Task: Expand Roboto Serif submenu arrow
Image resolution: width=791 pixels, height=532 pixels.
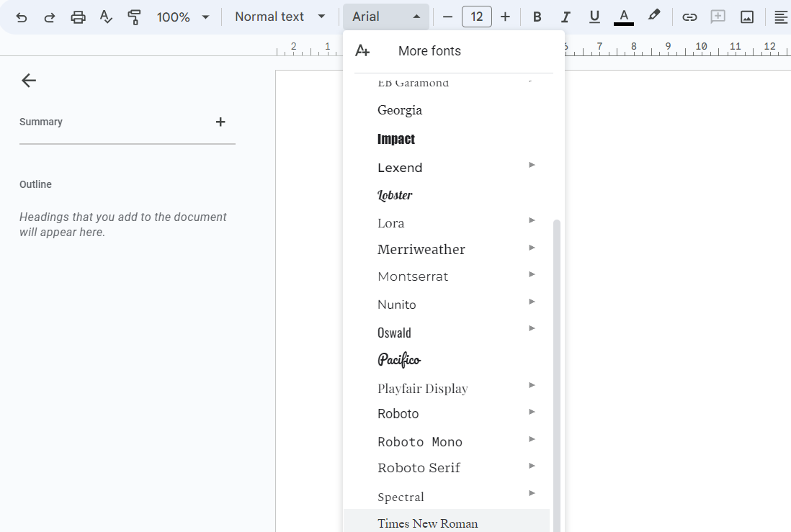Action: (532, 466)
